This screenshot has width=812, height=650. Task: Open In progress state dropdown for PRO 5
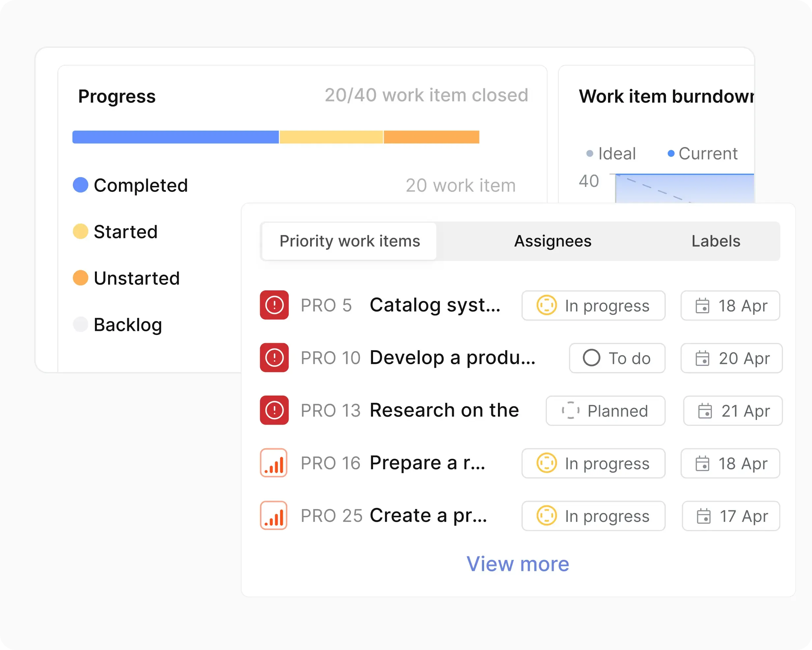[x=593, y=306]
